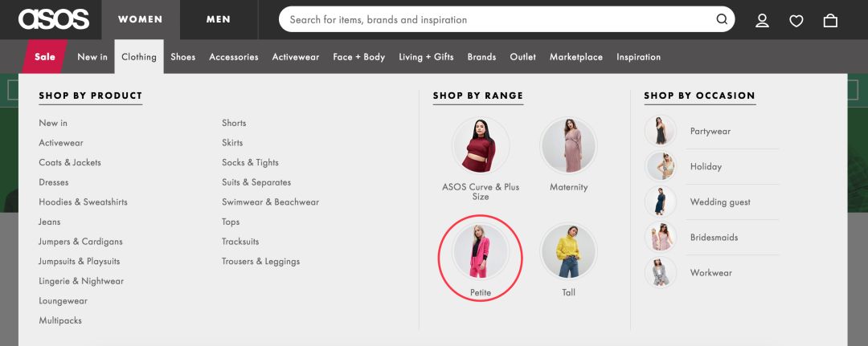Open saved items heart icon
The image size is (868, 346).
(796, 20)
